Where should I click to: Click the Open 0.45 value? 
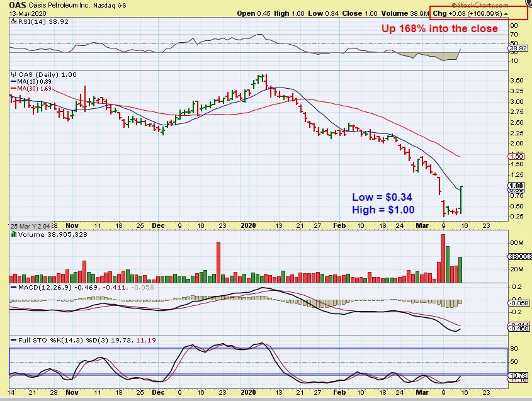(x=254, y=14)
